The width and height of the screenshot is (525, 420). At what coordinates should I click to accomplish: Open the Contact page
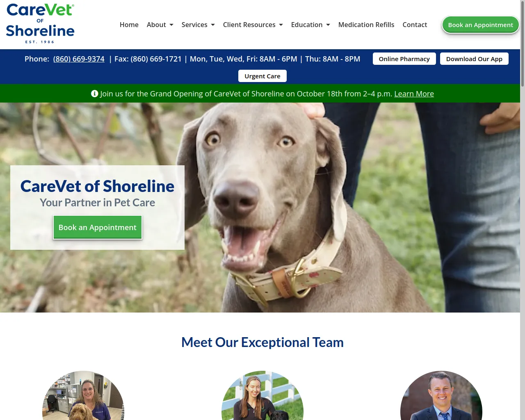tap(415, 25)
